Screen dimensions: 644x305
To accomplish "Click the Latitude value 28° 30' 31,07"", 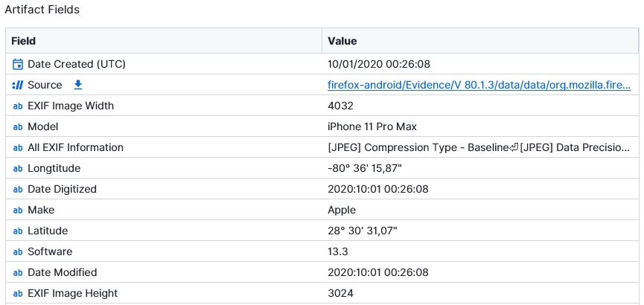I will (363, 231).
